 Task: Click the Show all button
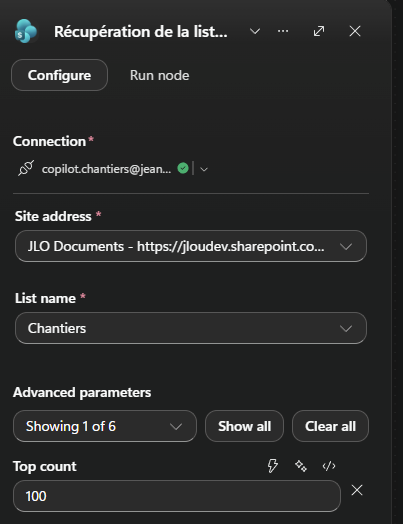coord(244,426)
